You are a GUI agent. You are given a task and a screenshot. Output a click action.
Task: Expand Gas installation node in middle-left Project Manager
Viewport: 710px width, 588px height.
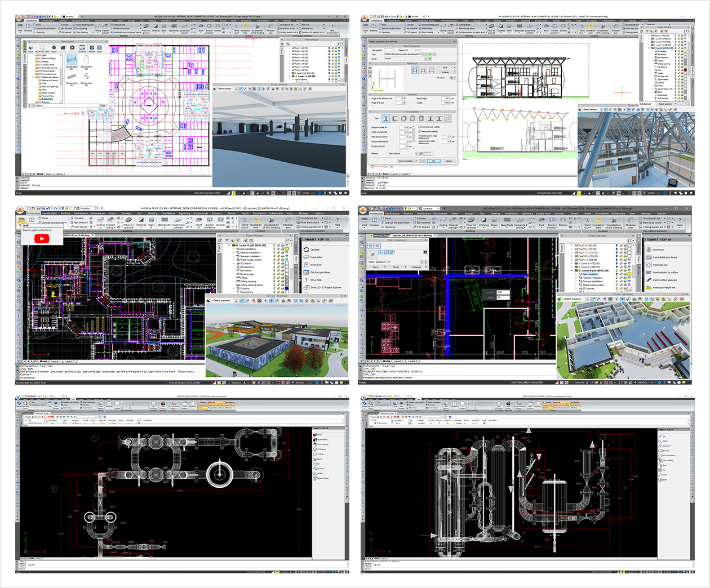coord(234,249)
